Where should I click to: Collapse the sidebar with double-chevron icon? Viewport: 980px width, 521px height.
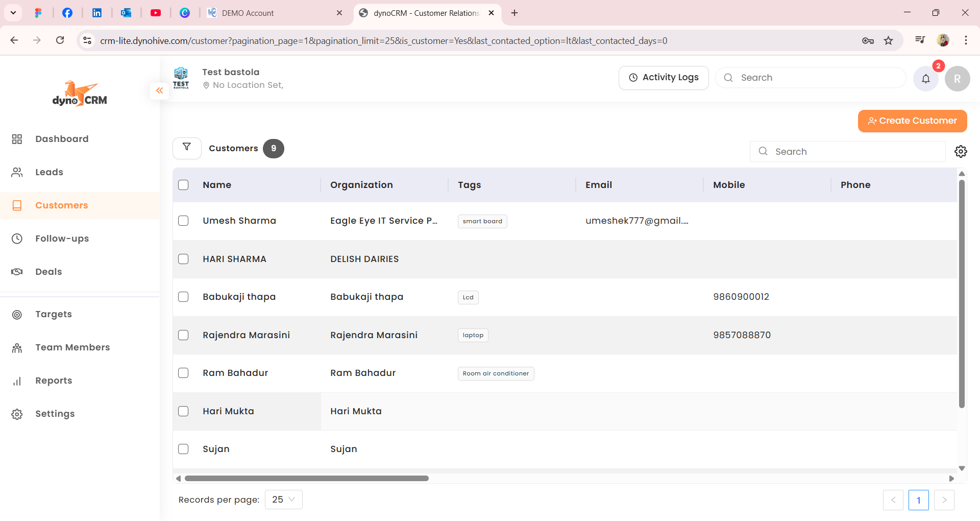coord(159,90)
